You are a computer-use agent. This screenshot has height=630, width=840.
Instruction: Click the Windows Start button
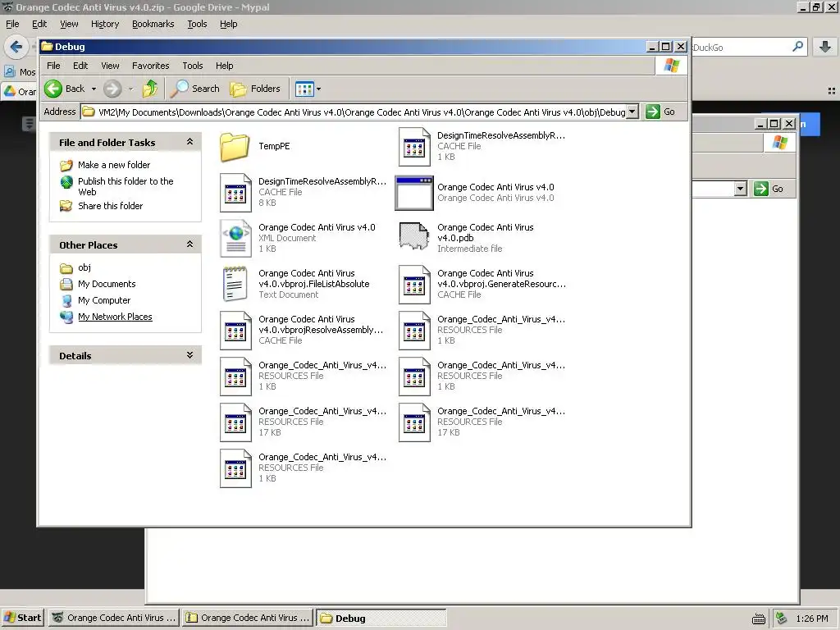[x=23, y=618]
